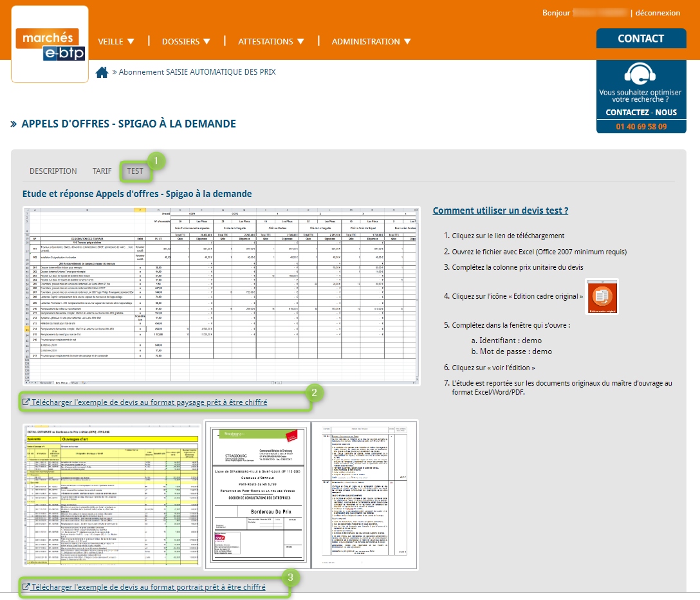Download the paysage format devis example
Image resolution: width=700 pixels, height=600 pixels.
149,402
